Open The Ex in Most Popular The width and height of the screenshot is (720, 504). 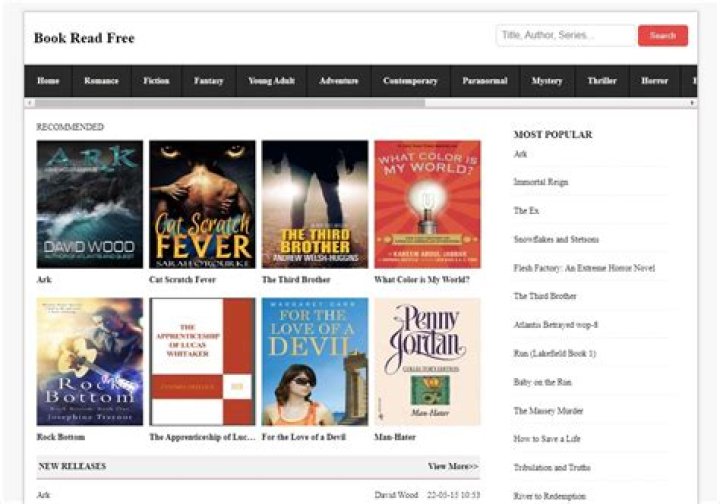[526, 211]
